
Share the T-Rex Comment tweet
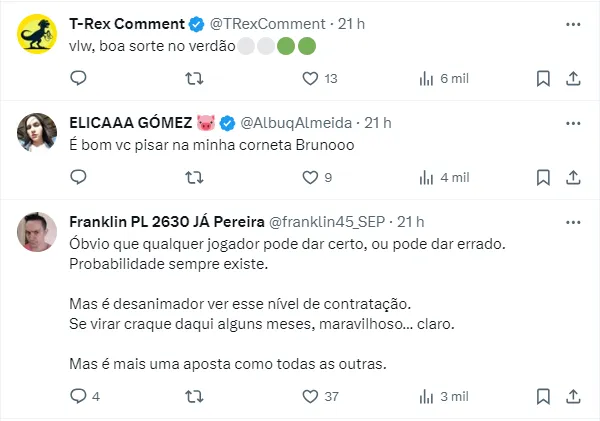[573, 78]
